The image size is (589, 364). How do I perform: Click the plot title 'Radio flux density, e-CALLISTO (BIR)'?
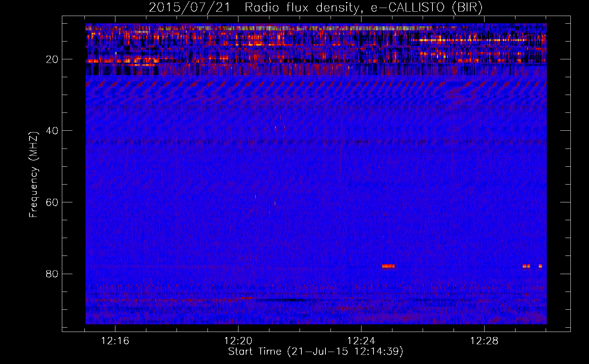point(363,8)
